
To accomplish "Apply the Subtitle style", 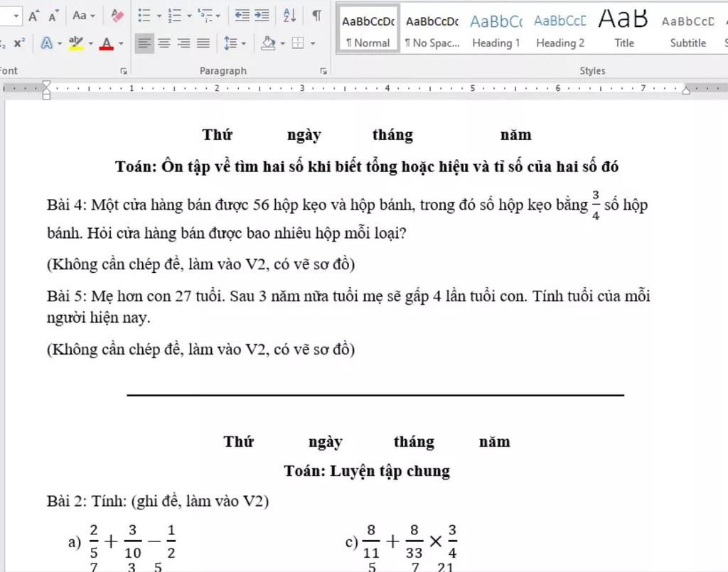I will [687, 30].
